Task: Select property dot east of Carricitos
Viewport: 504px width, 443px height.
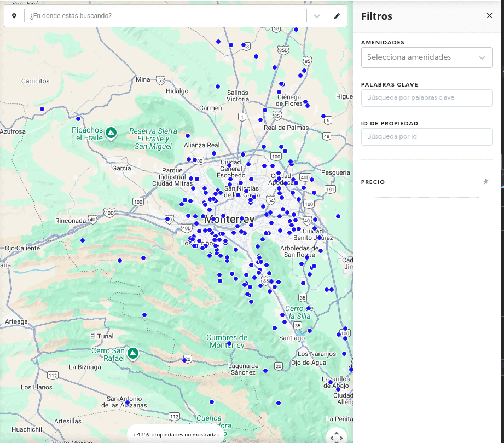Action: point(42,109)
